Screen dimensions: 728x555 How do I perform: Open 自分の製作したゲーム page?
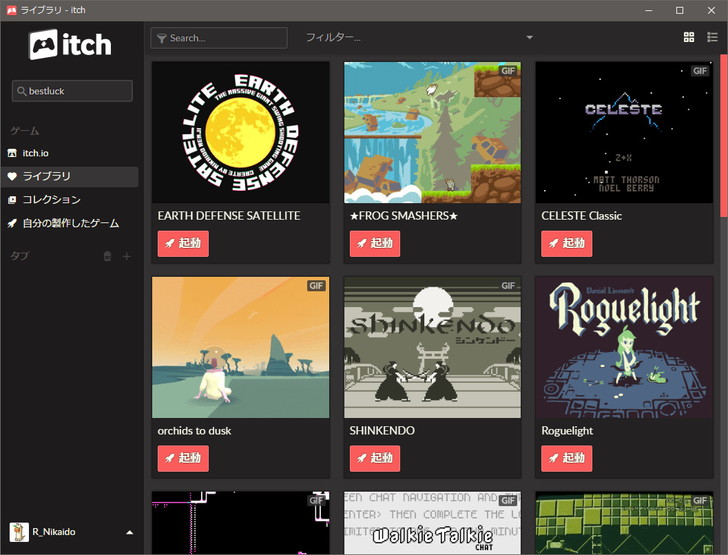coord(70,223)
